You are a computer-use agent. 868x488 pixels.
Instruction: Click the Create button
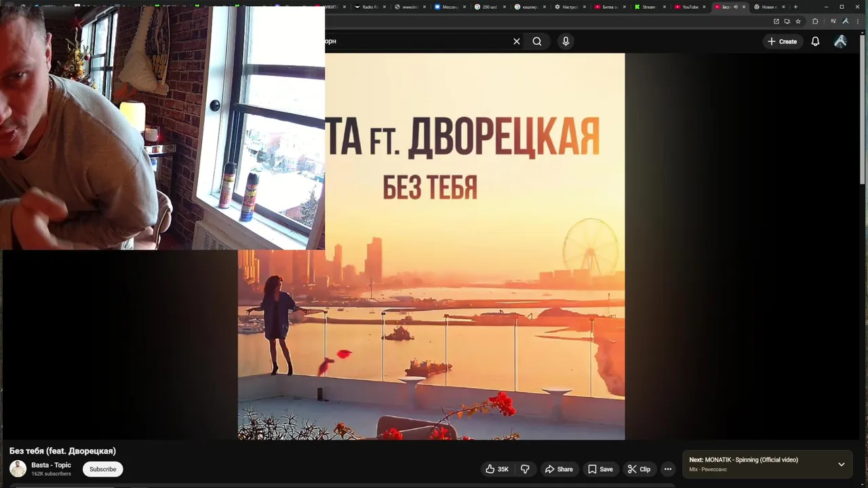782,41
